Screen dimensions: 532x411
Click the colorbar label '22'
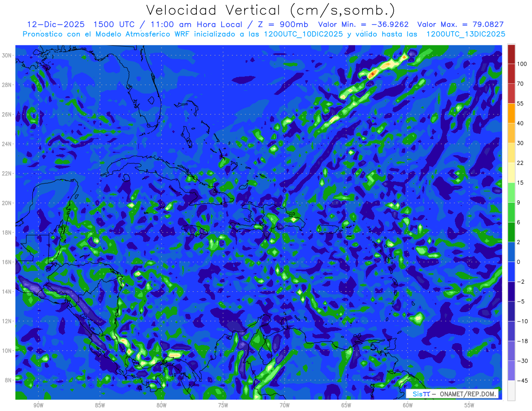520,163
